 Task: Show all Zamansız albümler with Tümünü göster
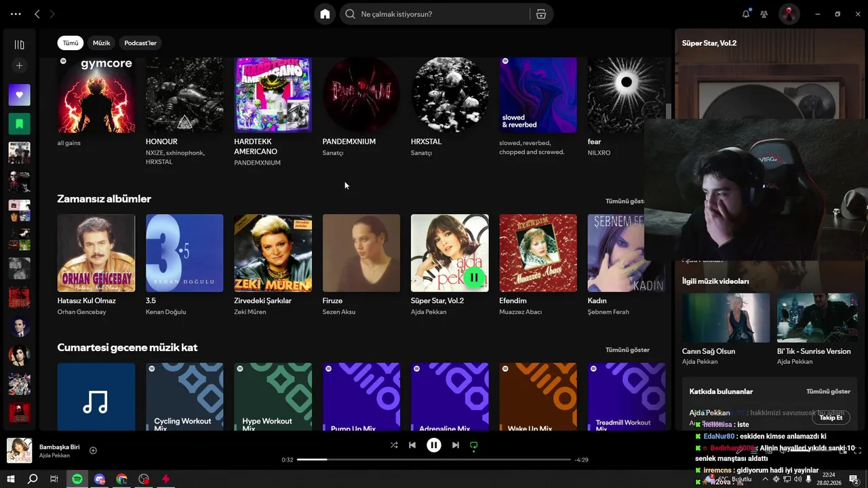(x=625, y=201)
